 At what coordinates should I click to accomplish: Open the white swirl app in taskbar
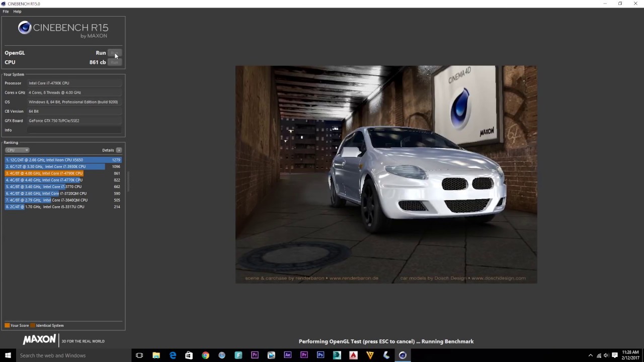point(386,355)
